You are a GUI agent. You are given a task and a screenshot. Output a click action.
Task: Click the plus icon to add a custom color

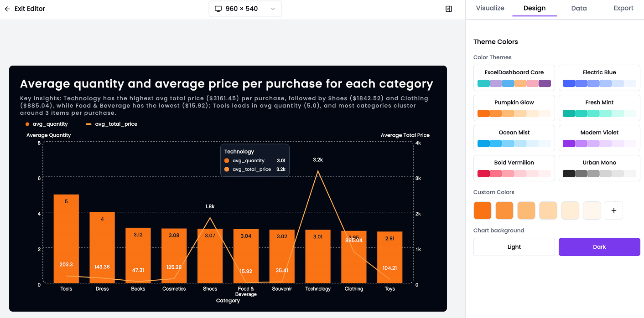pyautogui.click(x=613, y=210)
